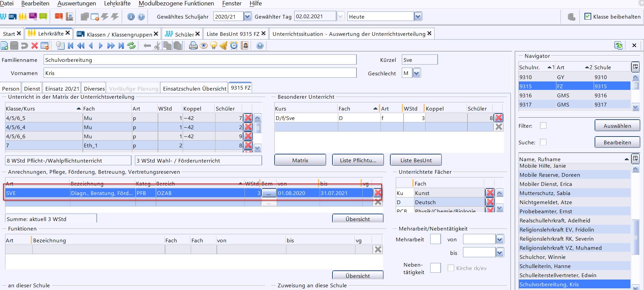Open the column chooser of the school Navigator table
This screenshot has width=644, height=290.
click(x=636, y=67)
